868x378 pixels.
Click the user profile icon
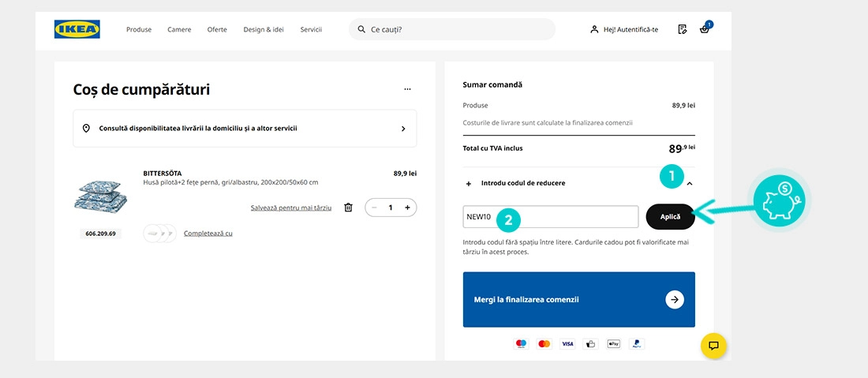[594, 29]
